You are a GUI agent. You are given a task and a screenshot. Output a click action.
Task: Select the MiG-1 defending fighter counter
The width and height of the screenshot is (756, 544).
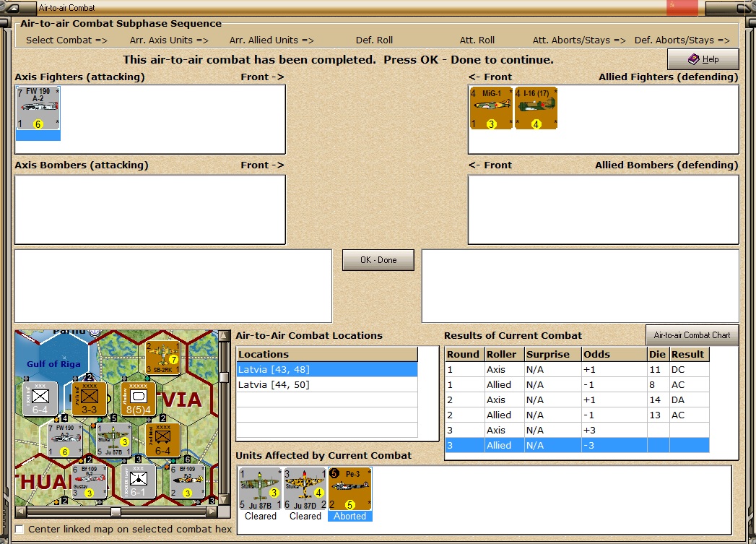pyautogui.click(x=491, y=108)
